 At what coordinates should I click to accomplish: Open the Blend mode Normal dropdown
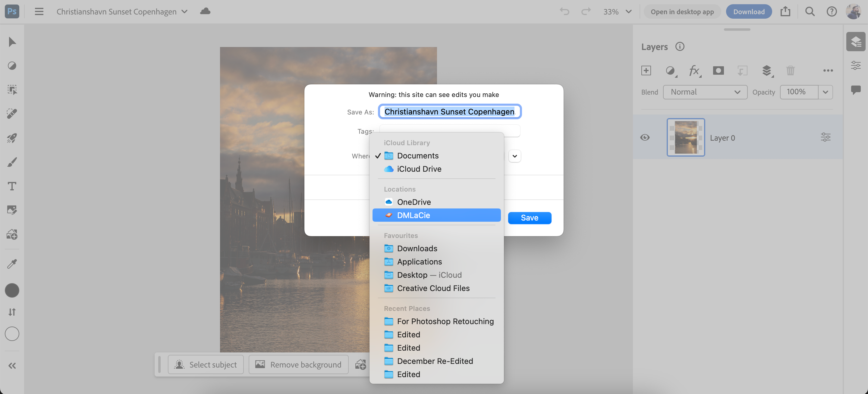(705, 92)
